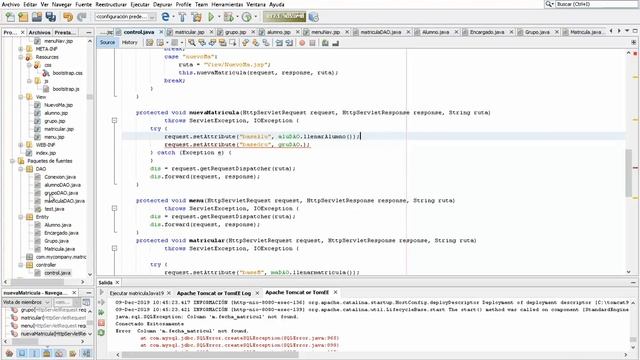Close the Salida output window
The width and height of the screenshot is (640, 360).
pyautogui.click(x=117, y=282)
